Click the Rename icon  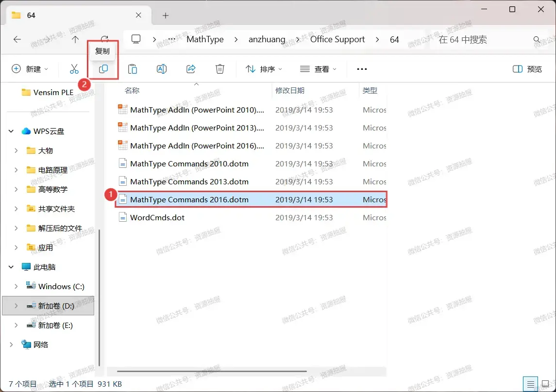(162, 69)
